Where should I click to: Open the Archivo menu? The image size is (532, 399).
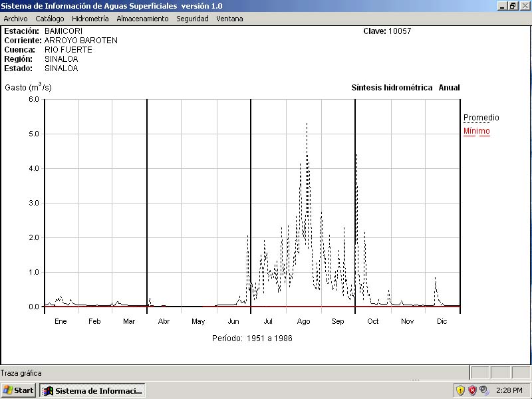(15, 19)
